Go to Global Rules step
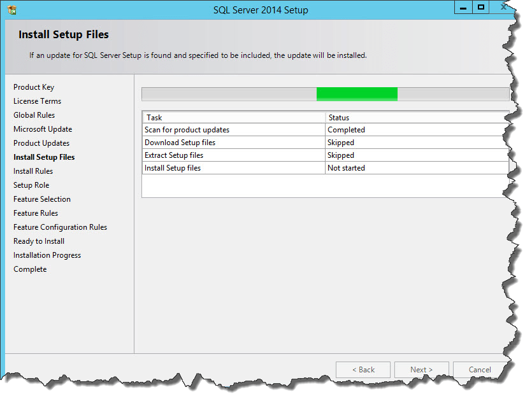 pyautogui.click(x=34, y=115)
